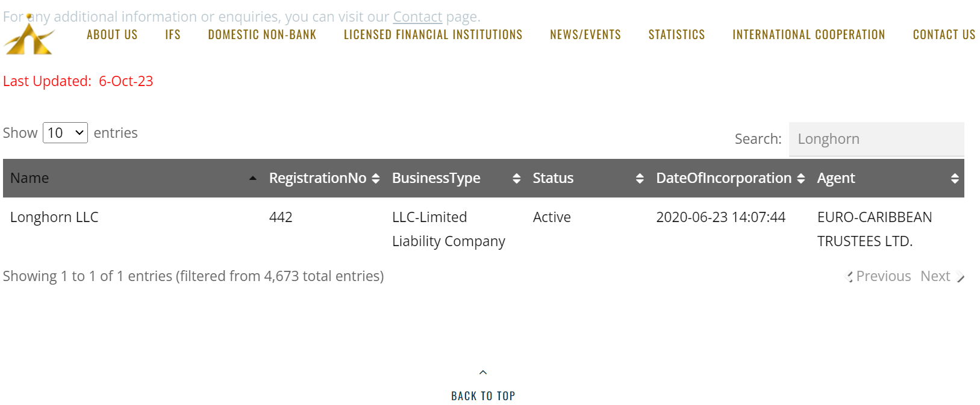This screenshot has width=980, height=405.
Task: Open International Cooperation menu
Action: (x=809, y=35)
